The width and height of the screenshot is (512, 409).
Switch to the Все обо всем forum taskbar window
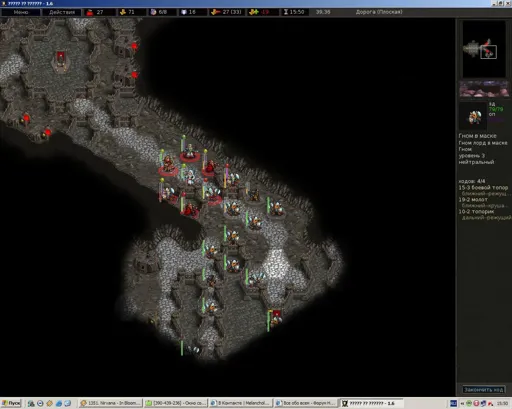coord(305,403)
